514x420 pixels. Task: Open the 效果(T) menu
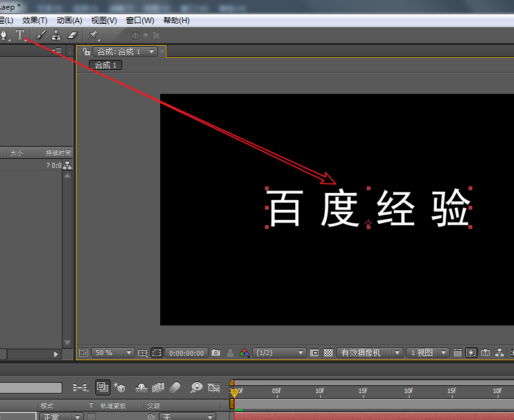click(35, 21)
